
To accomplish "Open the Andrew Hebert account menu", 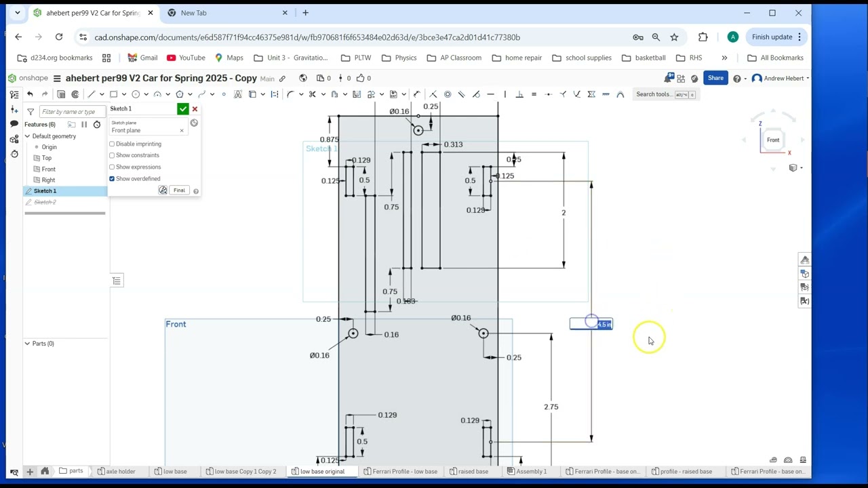I will click(x=781, y=78).
